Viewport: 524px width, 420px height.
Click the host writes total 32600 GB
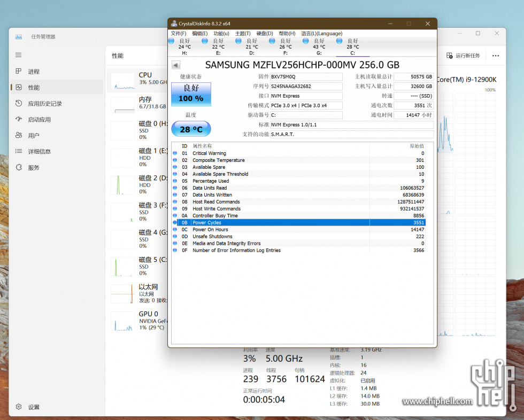coord(414,86)
